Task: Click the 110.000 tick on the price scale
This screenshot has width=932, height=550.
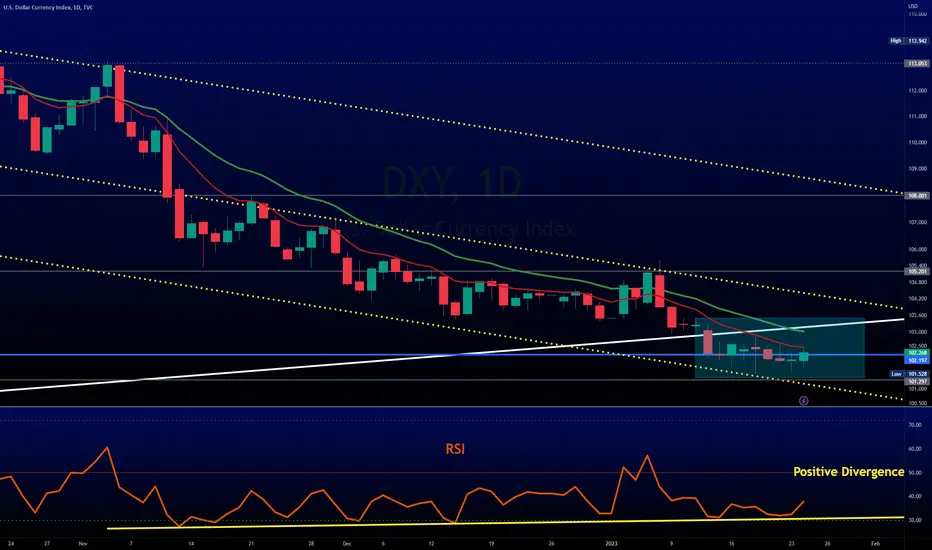Action: click(917, 143)
